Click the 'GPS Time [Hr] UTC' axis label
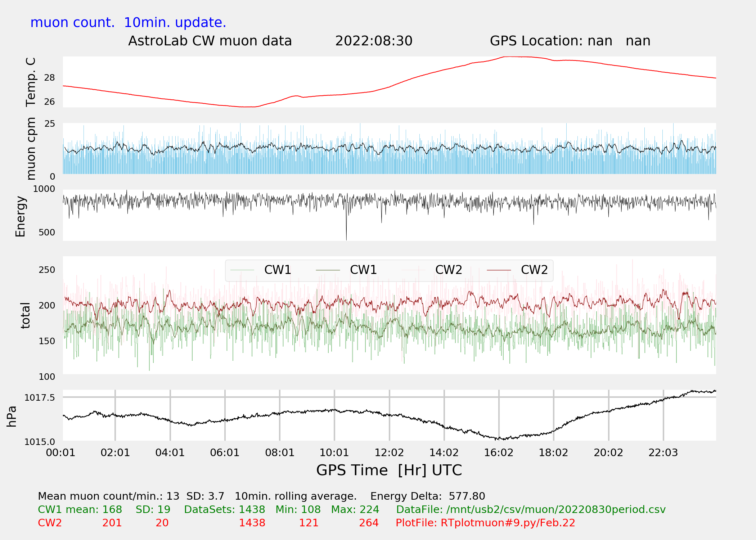Viewport: 756px width, 540px height. click(389, 470)
